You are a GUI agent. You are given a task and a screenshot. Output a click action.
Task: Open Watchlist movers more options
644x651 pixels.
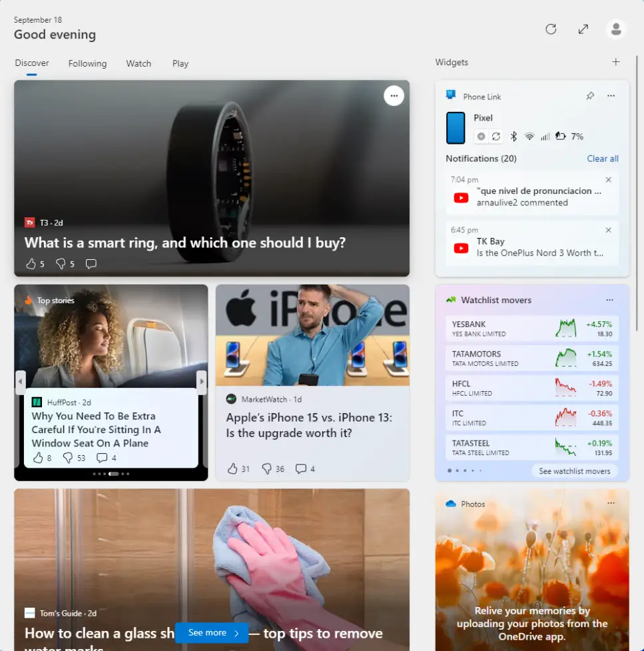click(609, 300)
